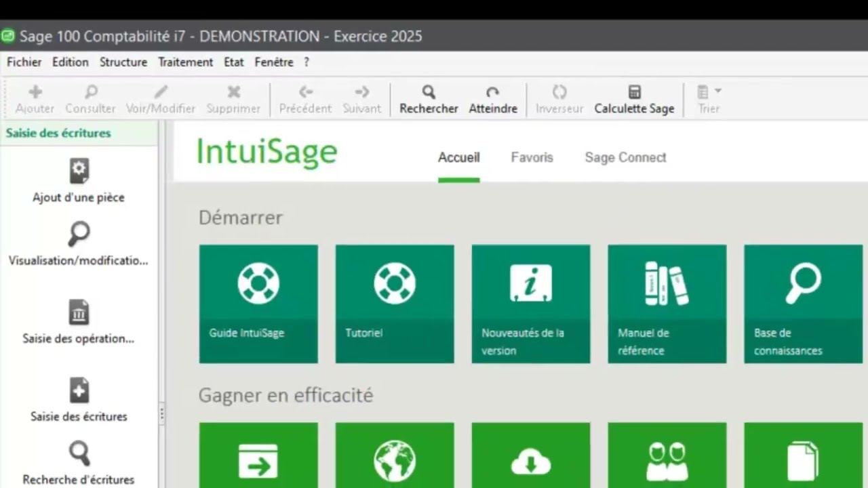This screenshot has height=488, width=868.
Task: Open Visualisation/modification sidebar icon
Action: [79, 235]
